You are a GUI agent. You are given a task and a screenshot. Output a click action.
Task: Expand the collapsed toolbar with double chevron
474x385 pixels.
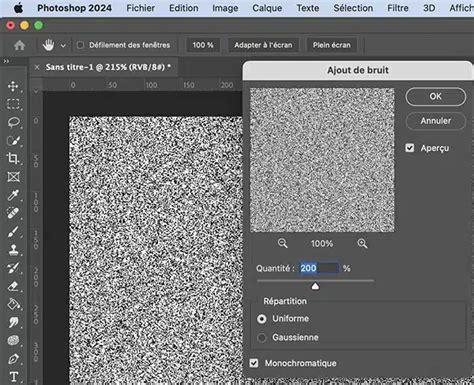pyautogui.click(x=6, y=61)
